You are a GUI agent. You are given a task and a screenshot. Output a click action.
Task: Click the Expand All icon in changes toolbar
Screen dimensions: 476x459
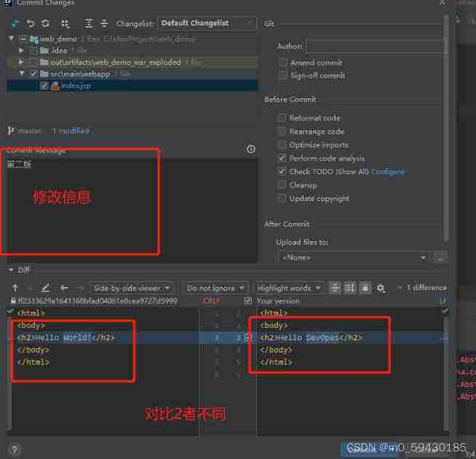(x=89, y=23)
